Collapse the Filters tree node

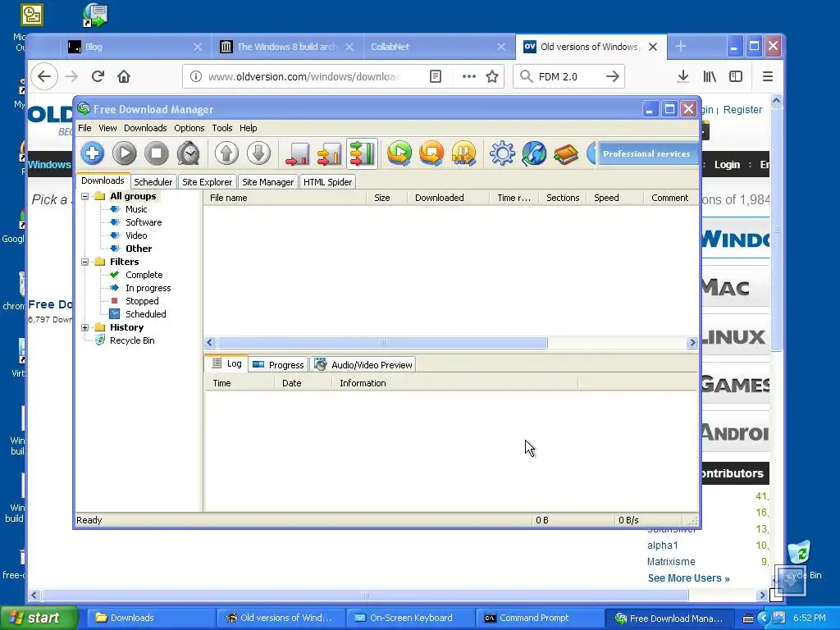[x=84, y=262]
